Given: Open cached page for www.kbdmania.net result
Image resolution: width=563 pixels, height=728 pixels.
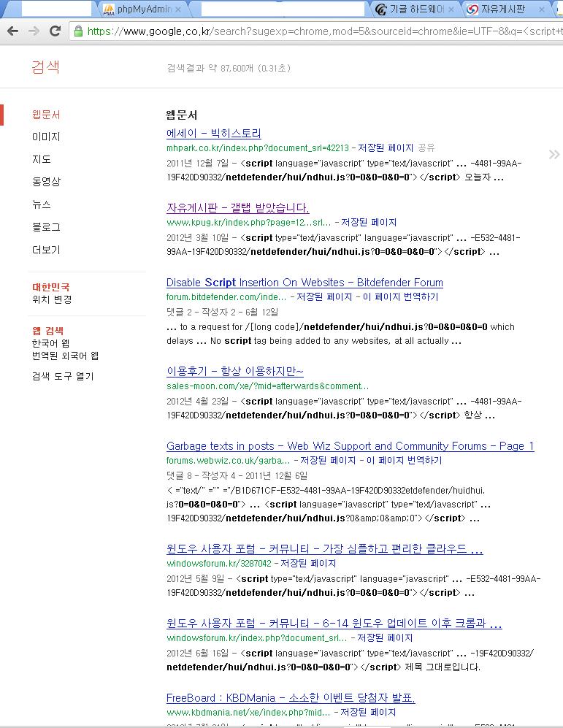Looking at the screenshot, I should (368, 712).
